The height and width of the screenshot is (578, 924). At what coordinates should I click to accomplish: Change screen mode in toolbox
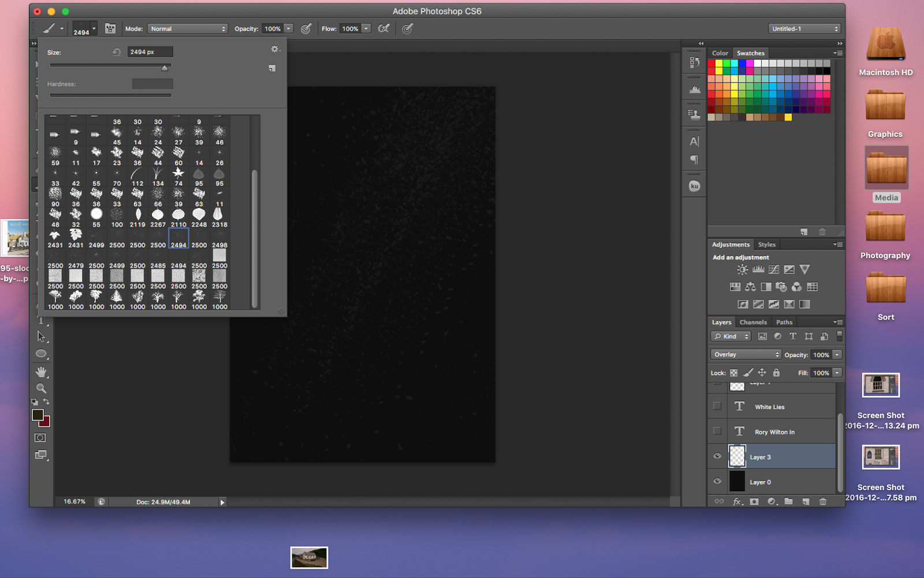[x=40, y=455]
